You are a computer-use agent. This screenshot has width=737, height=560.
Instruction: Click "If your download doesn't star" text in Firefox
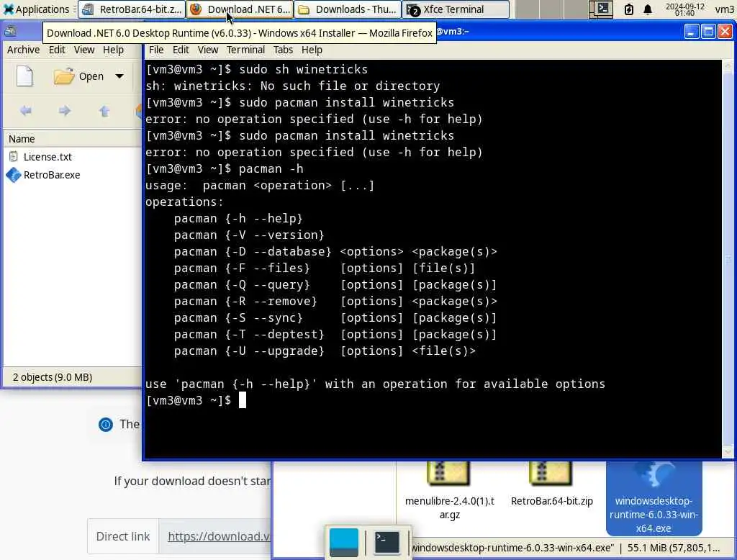pyautogui.click(x=192, y=481)
